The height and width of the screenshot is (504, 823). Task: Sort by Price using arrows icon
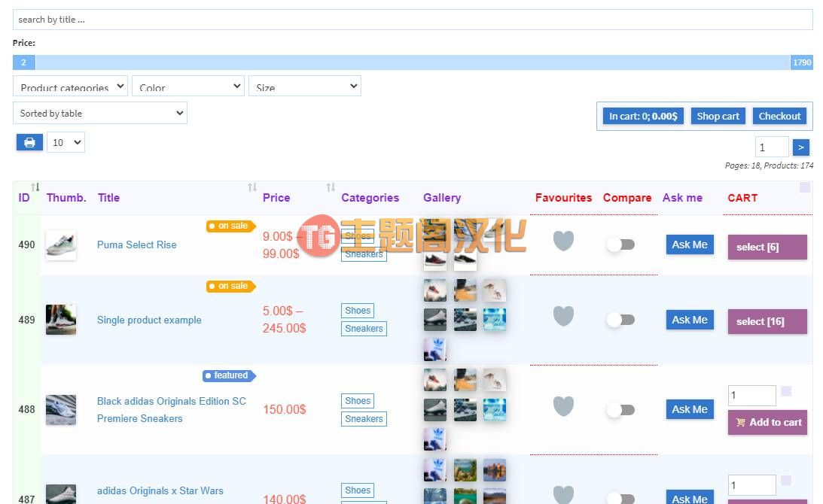331,187
